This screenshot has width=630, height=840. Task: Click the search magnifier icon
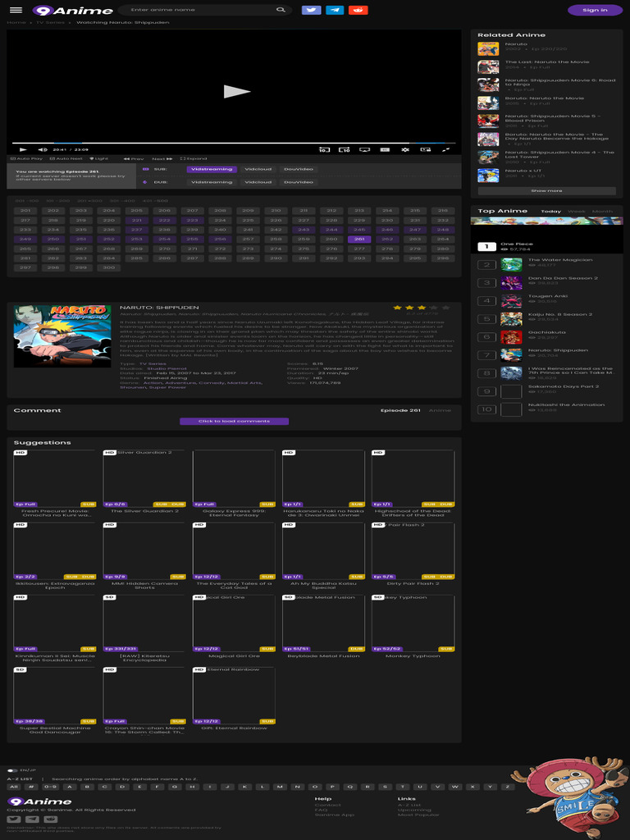[x=281, y=10]
